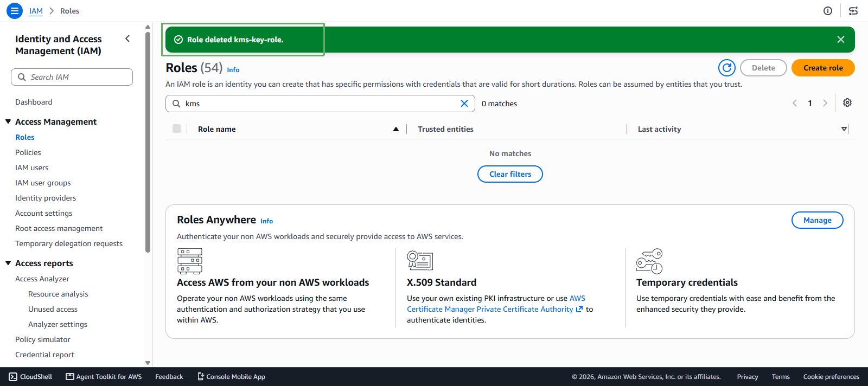Screen dimensions: 868x386
Task: Open Unused access page
Action: (53, 309)
